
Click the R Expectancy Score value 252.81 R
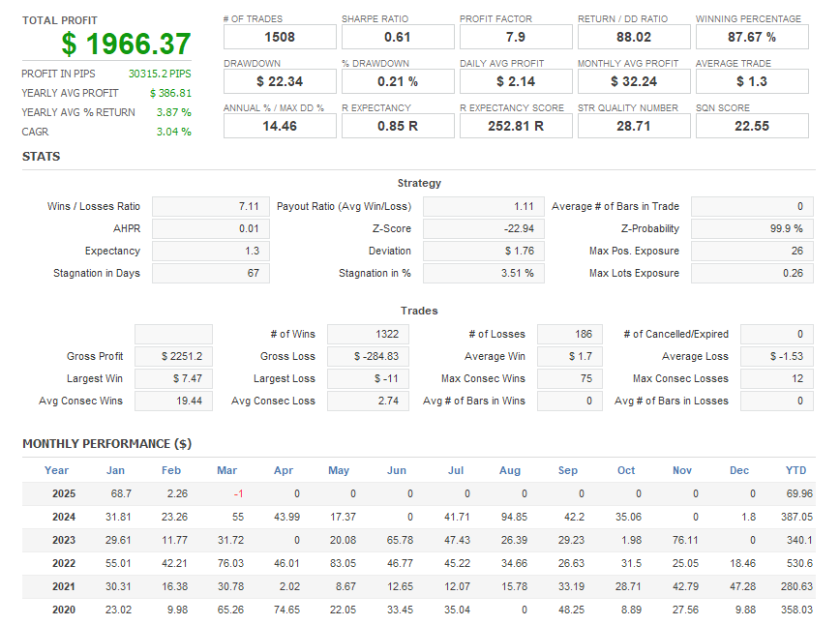(x=516, y=126)
